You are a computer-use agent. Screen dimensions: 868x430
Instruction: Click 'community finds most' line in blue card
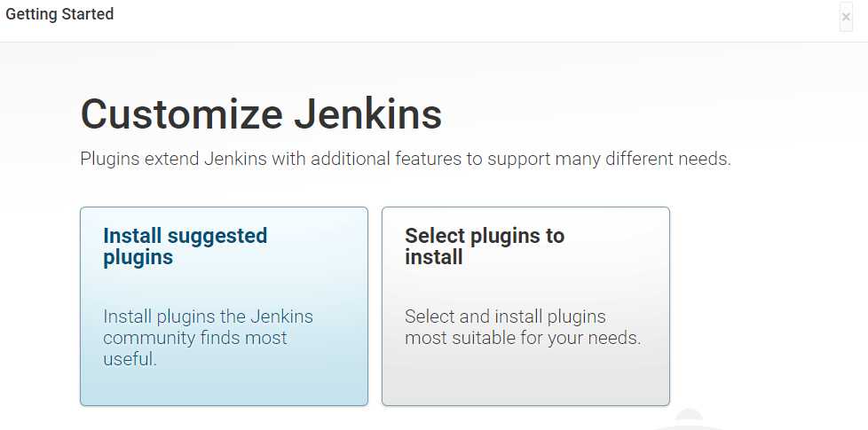pyautogui.click(x=195, y=338)
